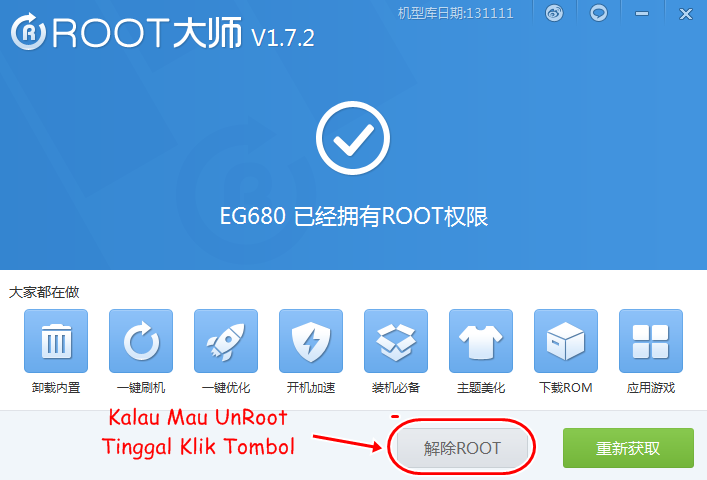Click the 解除ROOT unroot button

462,448
